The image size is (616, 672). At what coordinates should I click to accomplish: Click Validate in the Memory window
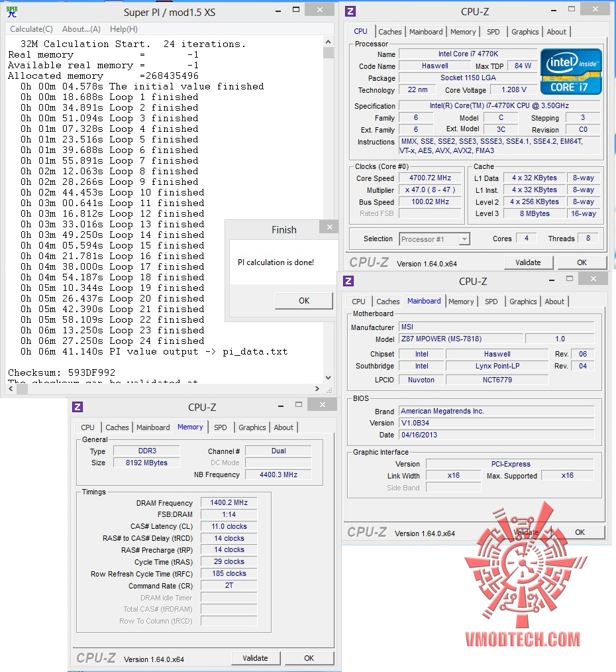pos(255,658)
